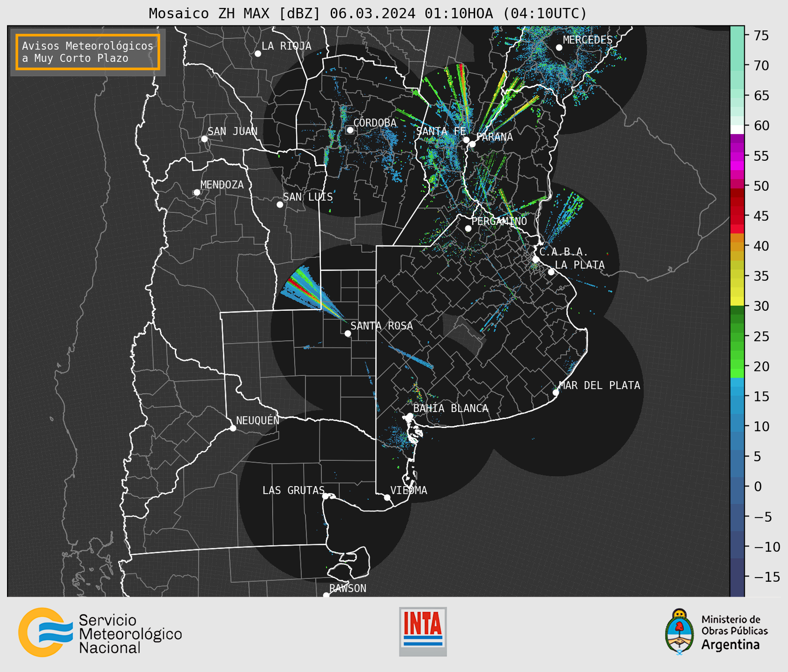Click the PERGAMINO label
The image size is (788, 672).
point(499,221)
